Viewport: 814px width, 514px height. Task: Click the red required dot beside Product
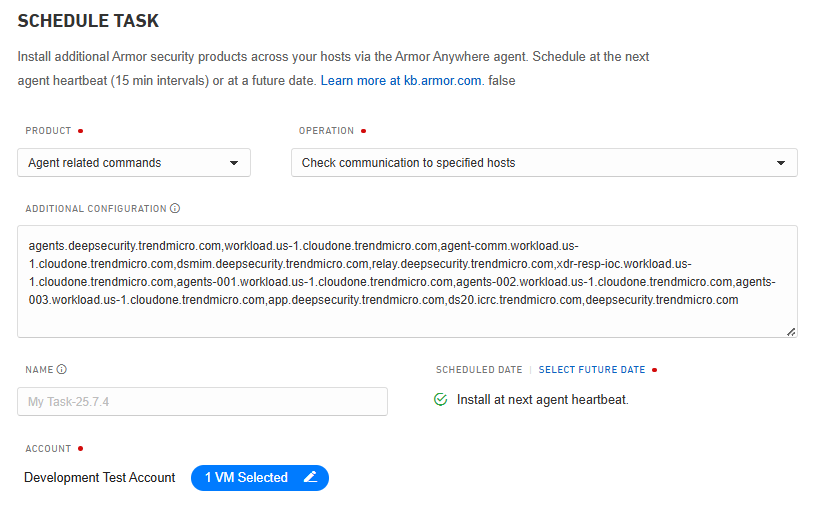(x=80, y=131)
